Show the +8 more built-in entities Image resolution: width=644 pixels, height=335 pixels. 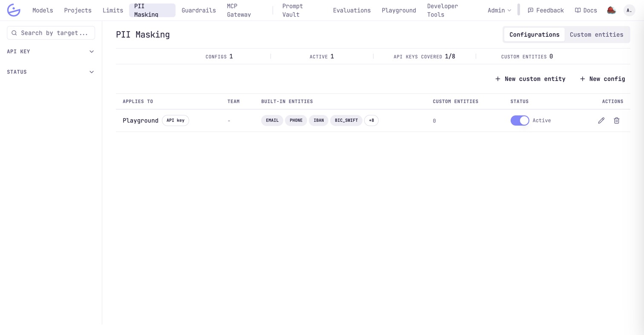(x=371, y=120)
